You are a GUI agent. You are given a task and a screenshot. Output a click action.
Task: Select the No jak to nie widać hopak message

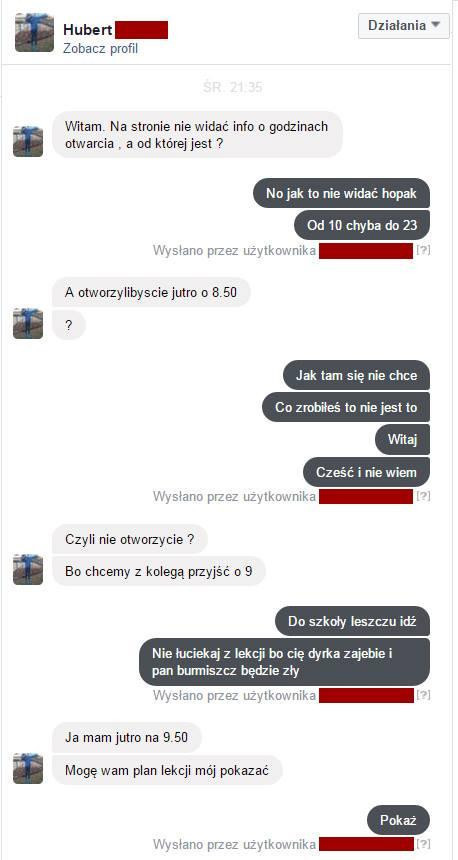tap(341, 193)
